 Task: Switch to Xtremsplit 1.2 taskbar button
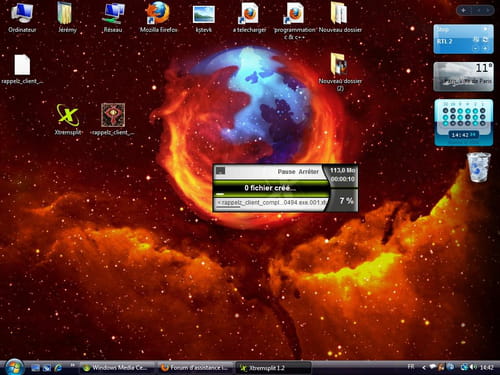[x=273, y=368]
